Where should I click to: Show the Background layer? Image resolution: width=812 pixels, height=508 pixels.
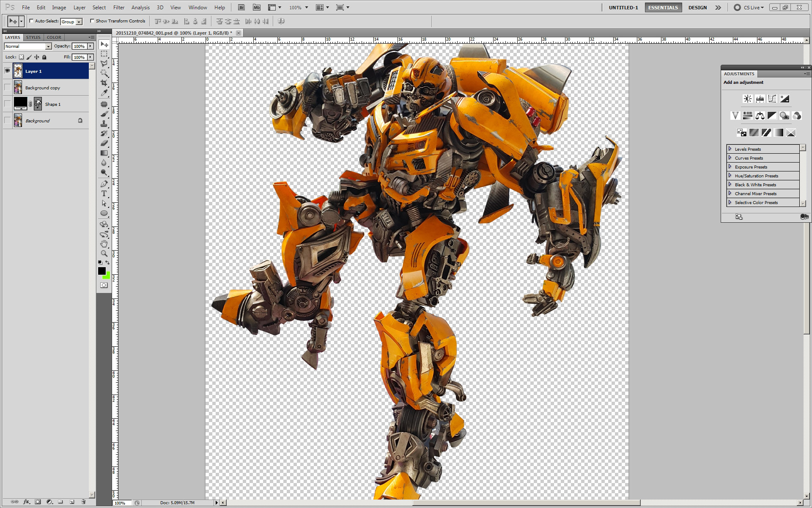[7, 120]
